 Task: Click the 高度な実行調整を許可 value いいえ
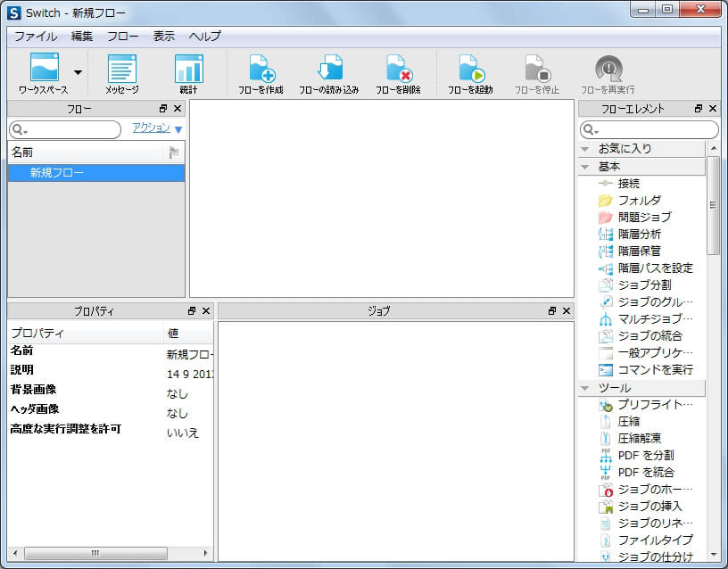(183, 433)
